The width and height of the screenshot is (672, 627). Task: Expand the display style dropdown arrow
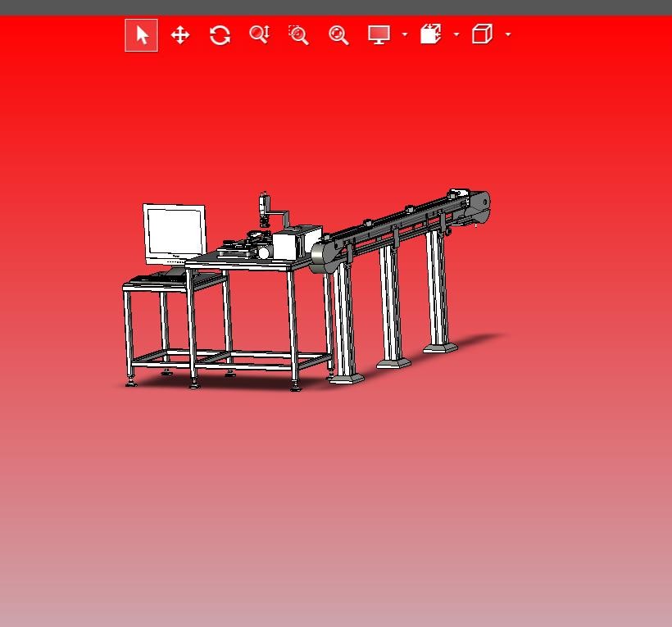[x=405, y=34]
